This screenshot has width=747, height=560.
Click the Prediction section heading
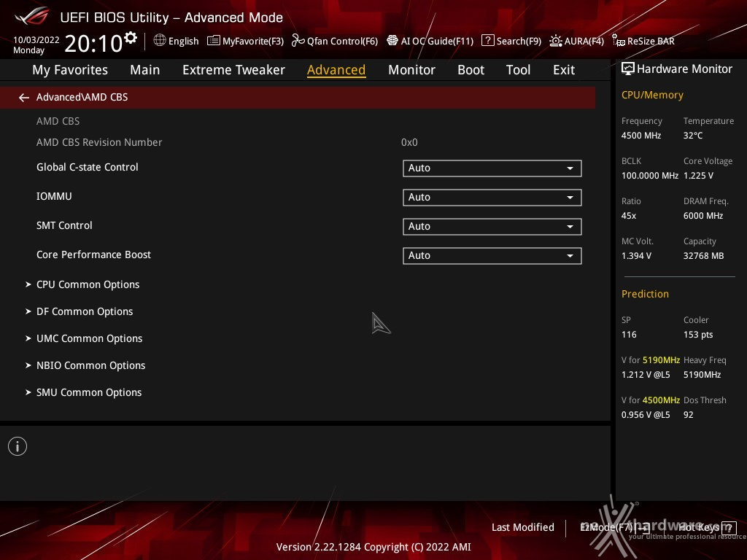[645, 295]
